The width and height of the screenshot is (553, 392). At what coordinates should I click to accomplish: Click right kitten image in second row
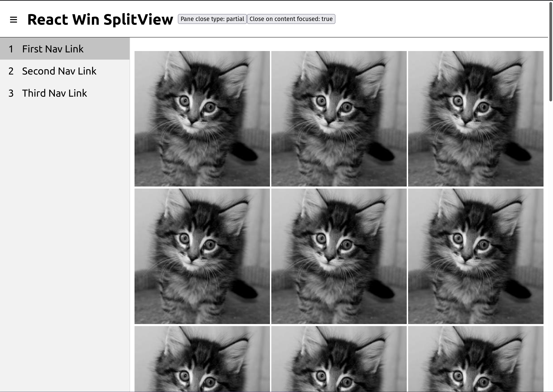[x=476, y=256]
